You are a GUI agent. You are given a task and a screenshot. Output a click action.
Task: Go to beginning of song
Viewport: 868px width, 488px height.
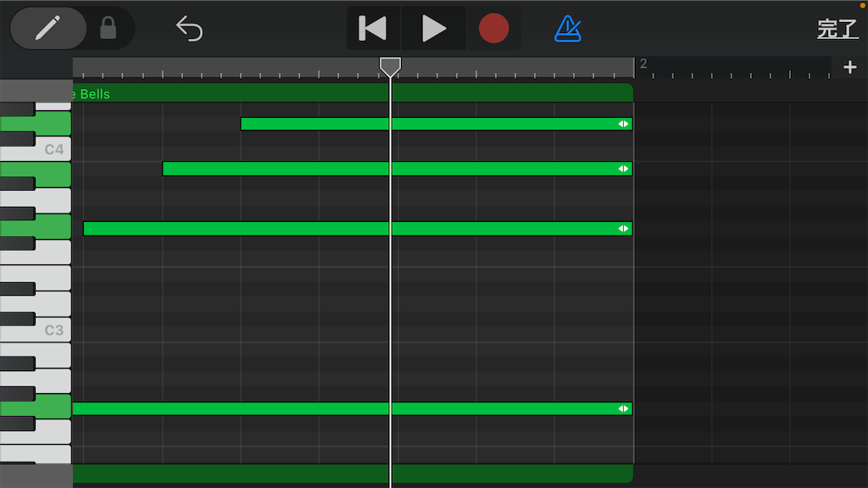click(x=373, y=28)
